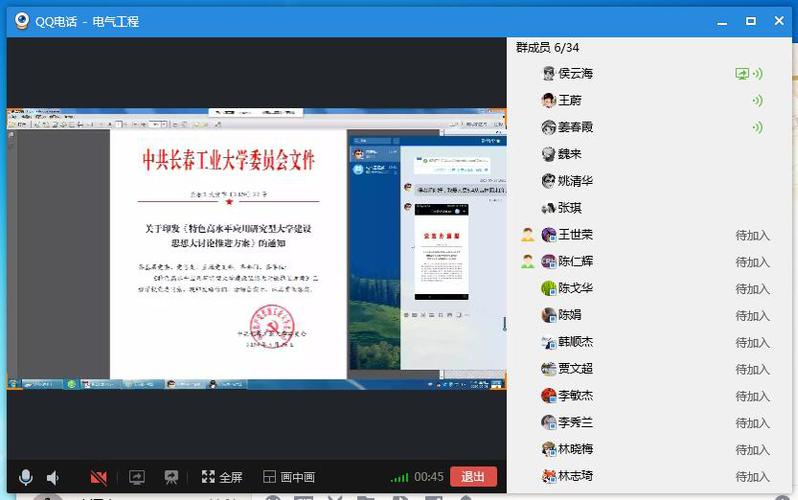Enter fullscreen with 全屏 button
This screenshot has width=798, height=500.
pos(222,478)
